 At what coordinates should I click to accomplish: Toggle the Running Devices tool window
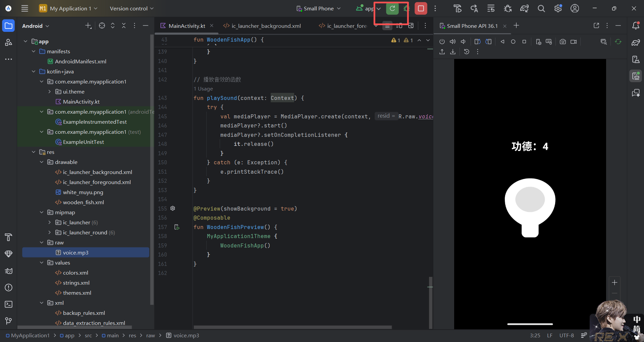[636, 76]
